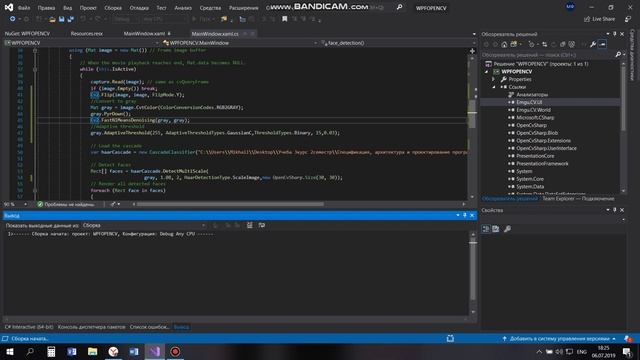
Task: Select OpenCvSharp.Extensions reference
Action: pos(543,140)
